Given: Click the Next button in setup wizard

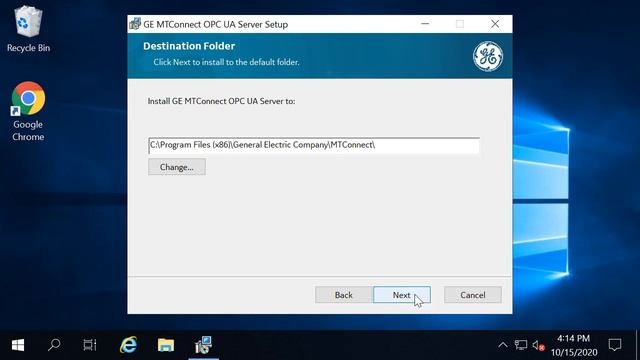Looking at the screenshot, I should [402, 295].
